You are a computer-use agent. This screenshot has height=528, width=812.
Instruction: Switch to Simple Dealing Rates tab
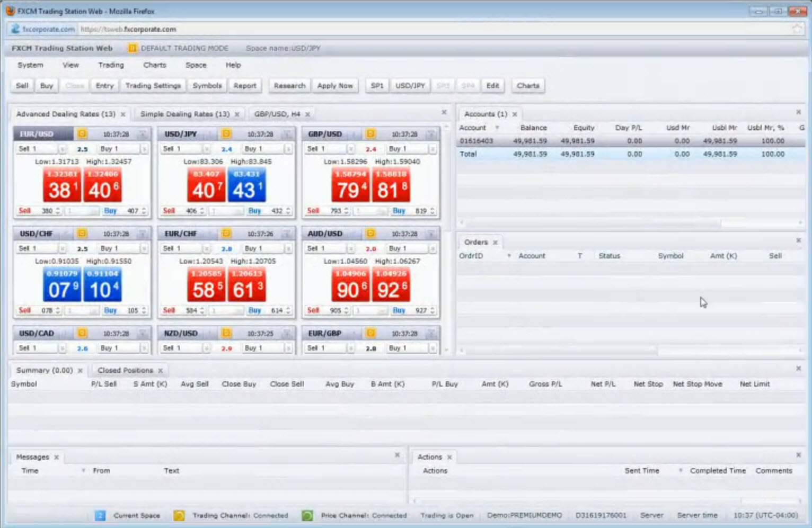tap(185, 114)
